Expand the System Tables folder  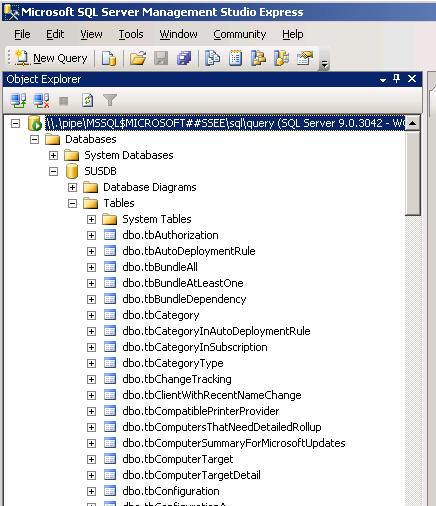[x=91, y=219]
